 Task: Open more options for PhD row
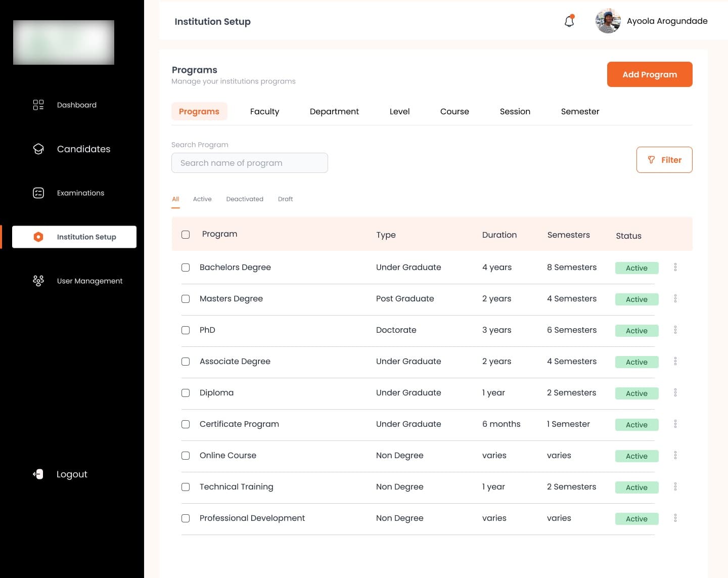(675, 330)
